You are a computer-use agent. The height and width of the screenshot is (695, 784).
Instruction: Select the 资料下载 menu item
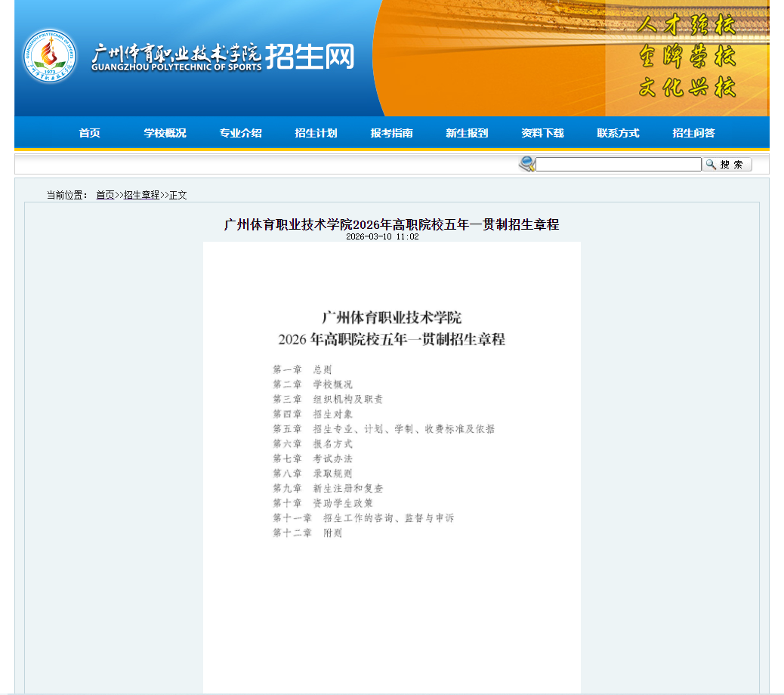tap(543, 132)
